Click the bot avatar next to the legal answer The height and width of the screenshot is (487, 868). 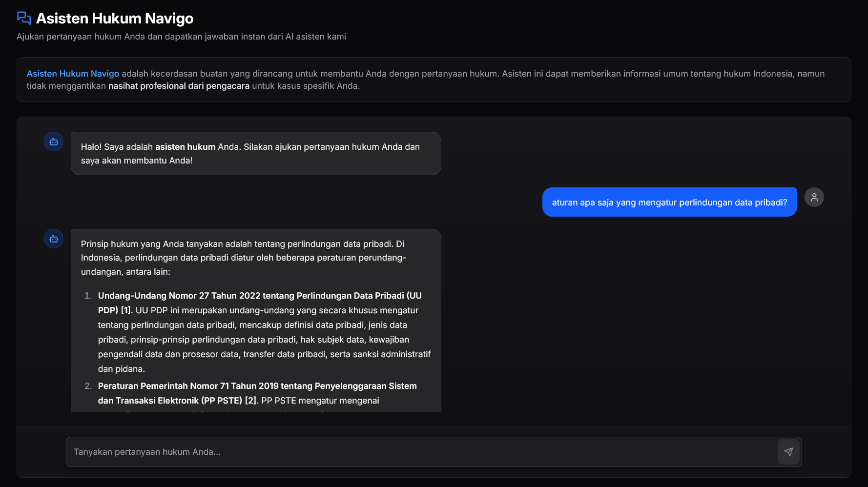(x=53, y=239)
